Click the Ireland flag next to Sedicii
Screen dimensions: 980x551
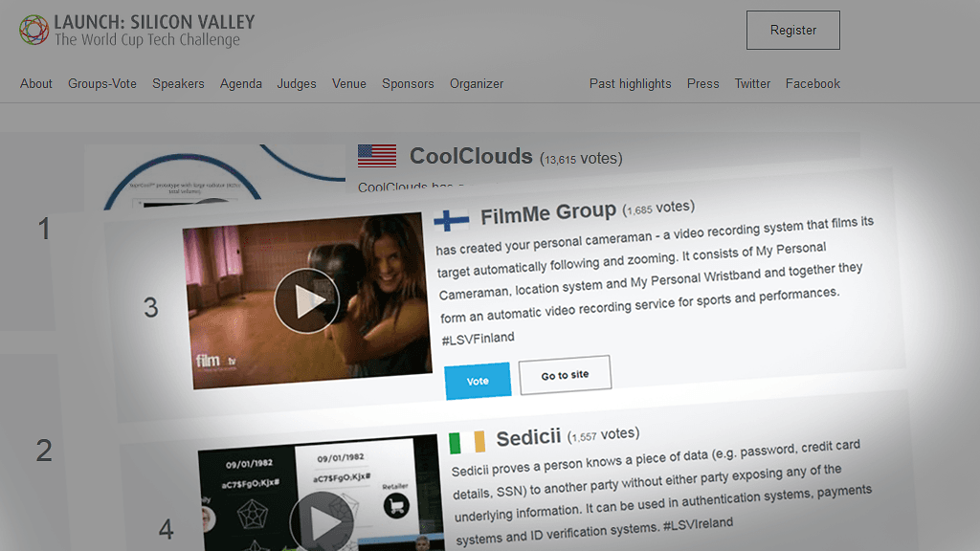(467, 442)
